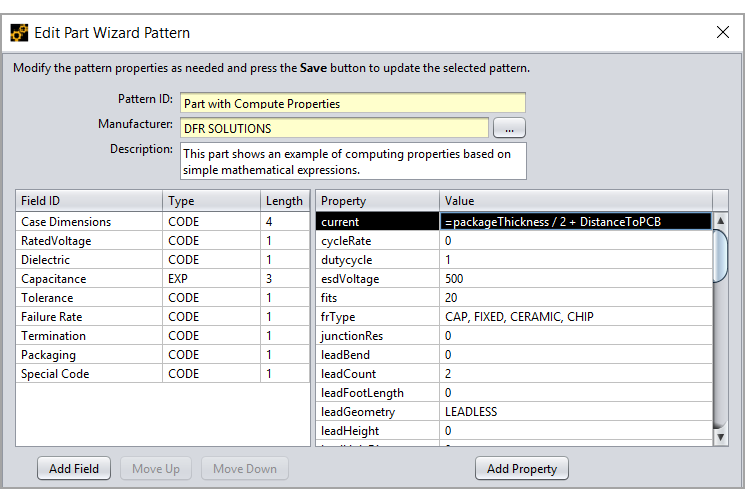The image size is (745, 497).
Task: Click the Pattern ID text field
Action: [352, 103]
